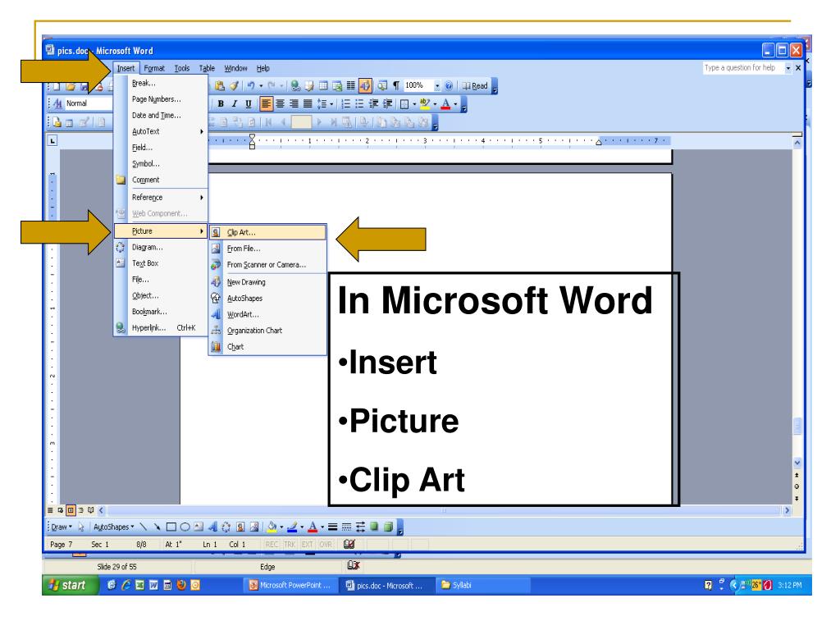Image resolution: width=840 pixels, height=630 pixels.
Task: Expand the AutoText submenu
Action: pyautogui.click(x=161, y=131)
